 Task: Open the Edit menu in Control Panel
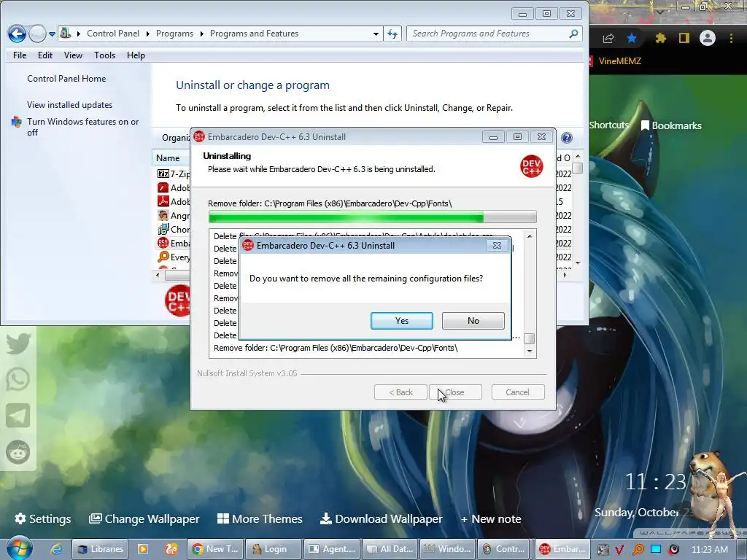click(x=45, y=55)
